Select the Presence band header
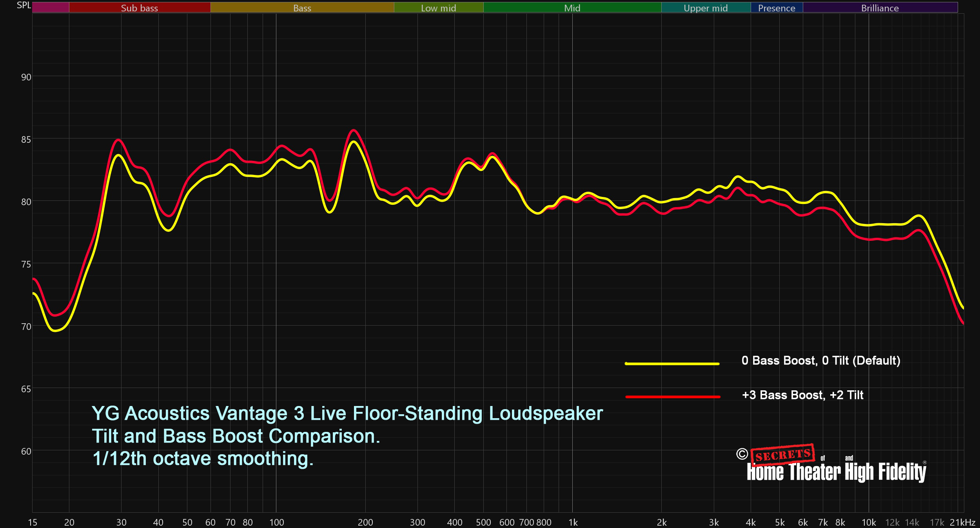 click(x=777, y=7)
